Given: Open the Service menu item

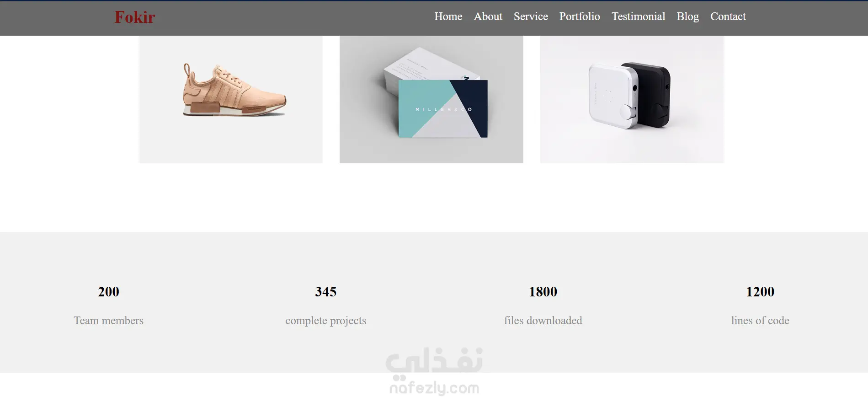Looking at the screenshot, I should (x=531, y=16).
